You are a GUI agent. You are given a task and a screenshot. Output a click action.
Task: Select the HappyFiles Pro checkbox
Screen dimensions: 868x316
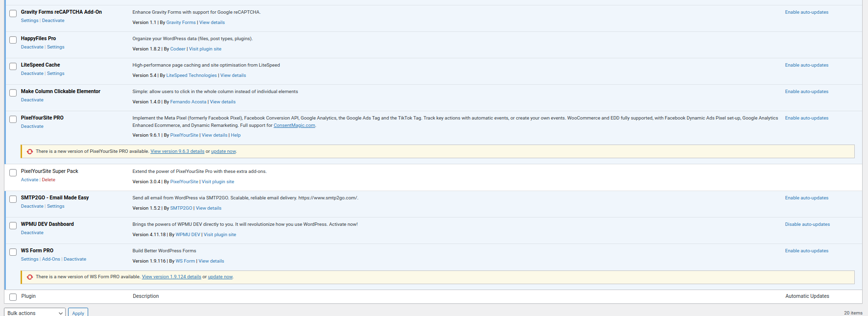tap(13, 40)
